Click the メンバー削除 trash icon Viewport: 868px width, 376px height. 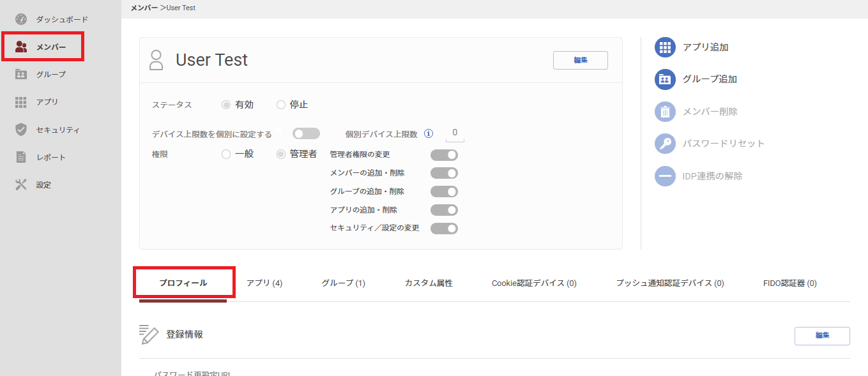click(x=665, y=112)
